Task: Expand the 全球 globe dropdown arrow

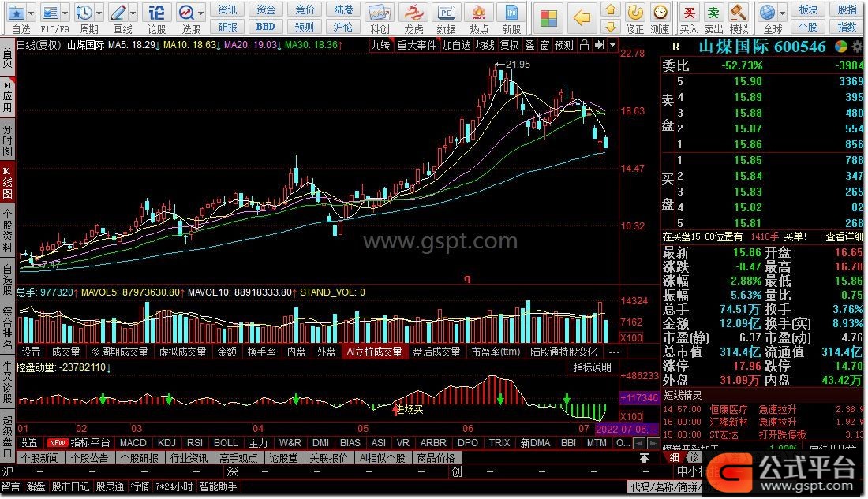Action: point(782,13)
